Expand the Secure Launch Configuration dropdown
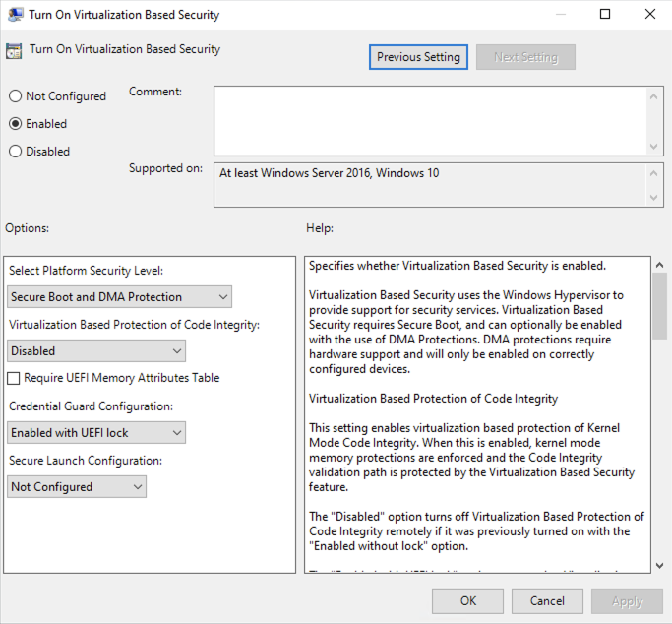This screenshot has height=624, width=672. click(x=76, y=487)
